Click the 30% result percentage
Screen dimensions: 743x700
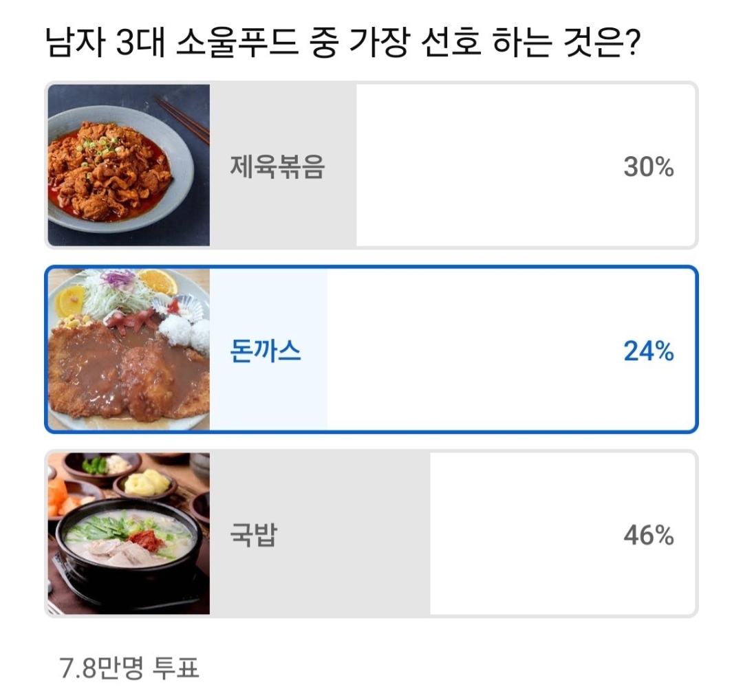(648, 166)
